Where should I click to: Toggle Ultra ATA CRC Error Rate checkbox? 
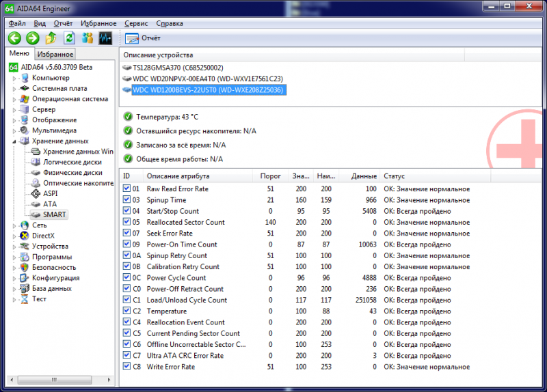pos(126,355)
